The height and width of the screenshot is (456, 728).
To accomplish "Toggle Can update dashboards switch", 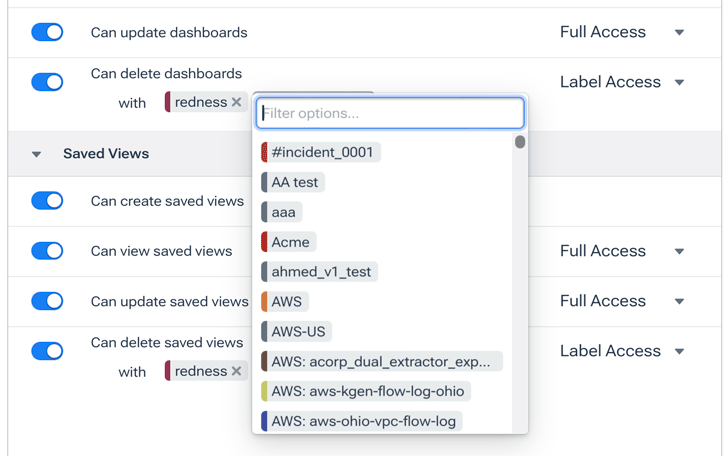I will click(x=47, y=32).
